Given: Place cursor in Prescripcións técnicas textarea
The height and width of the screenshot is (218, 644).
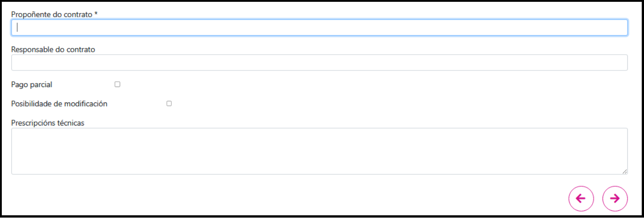Looking at the screenshot, I should tap(319, 151).
